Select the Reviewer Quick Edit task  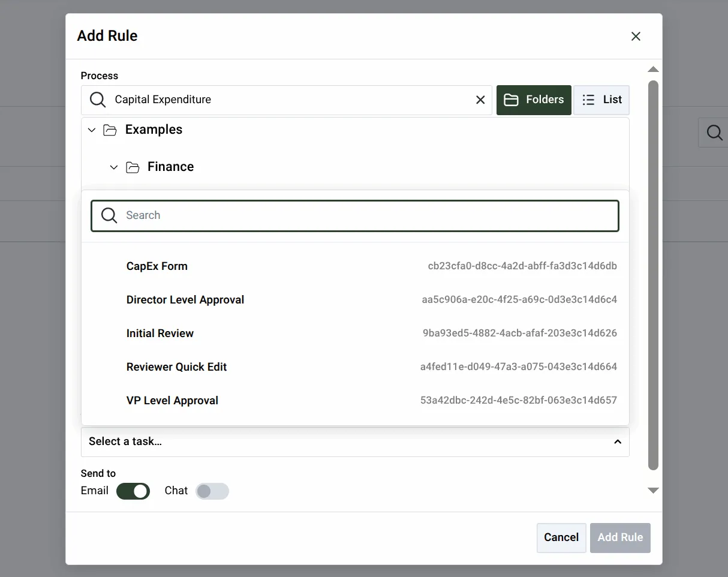tap(355, 367)
